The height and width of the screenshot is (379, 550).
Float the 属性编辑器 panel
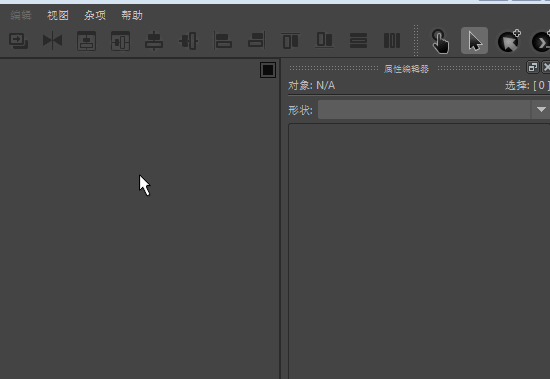(x=532, y=67)
